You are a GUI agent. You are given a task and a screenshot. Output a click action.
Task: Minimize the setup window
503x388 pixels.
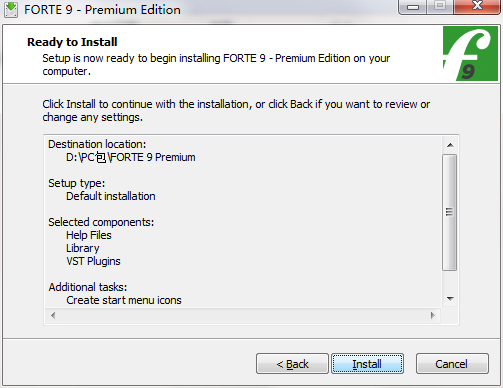(x=413, y=7)
